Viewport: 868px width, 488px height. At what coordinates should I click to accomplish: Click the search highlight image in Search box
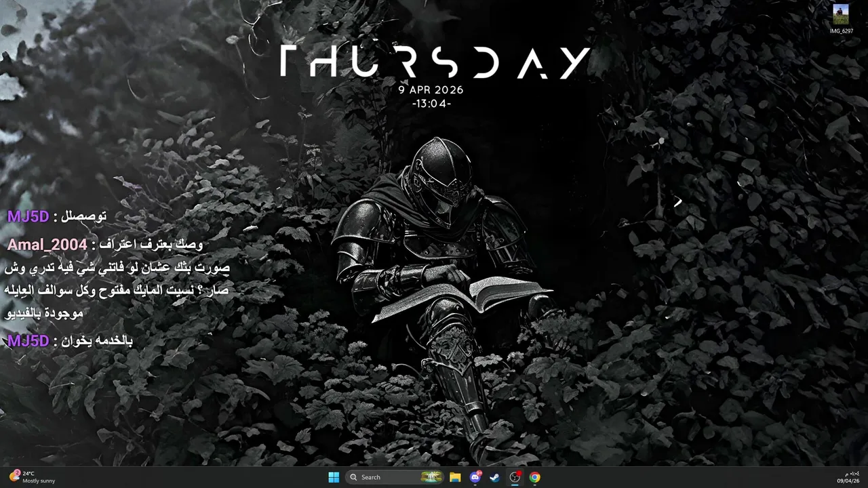(x=431, y=477)
